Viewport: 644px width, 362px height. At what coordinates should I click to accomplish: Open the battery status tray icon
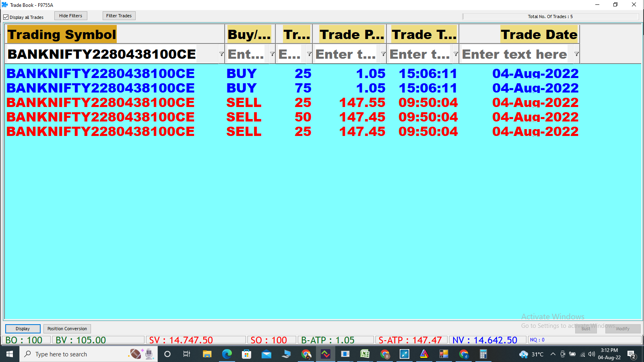[572, 354]
